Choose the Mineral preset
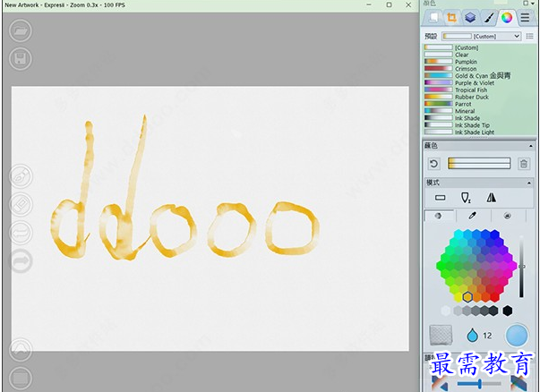 point(450,111)
